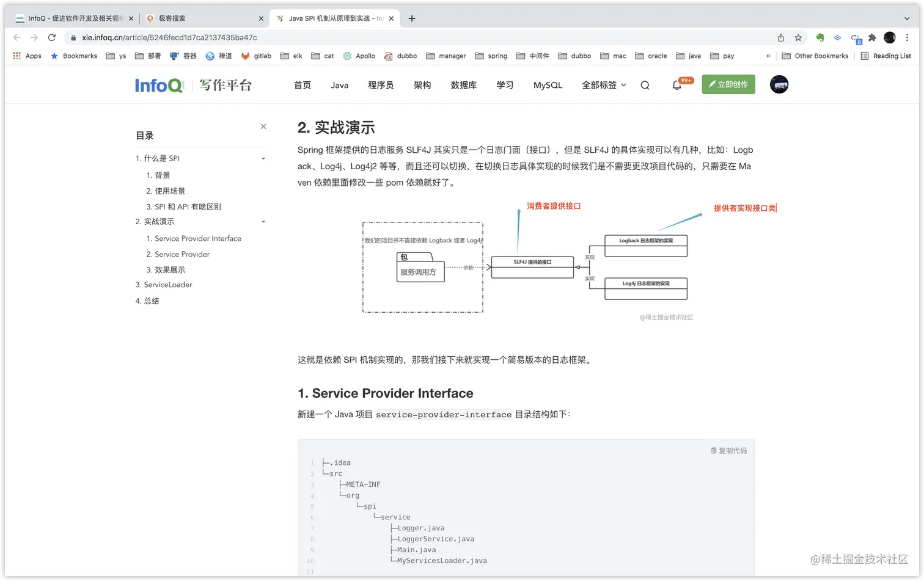
Task: Switch to the 极客搜索 tab
Action: click(x=205, y=18)
